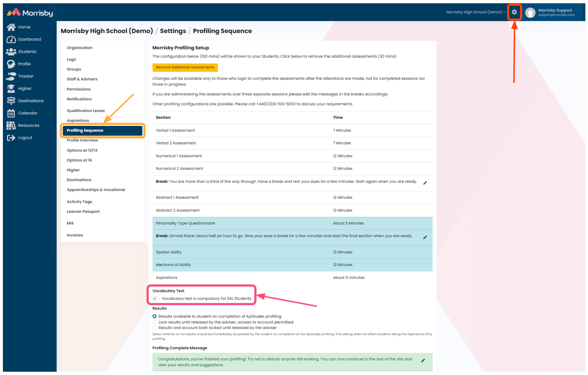Open settings via the gear icon

click(x=514, y=12)
